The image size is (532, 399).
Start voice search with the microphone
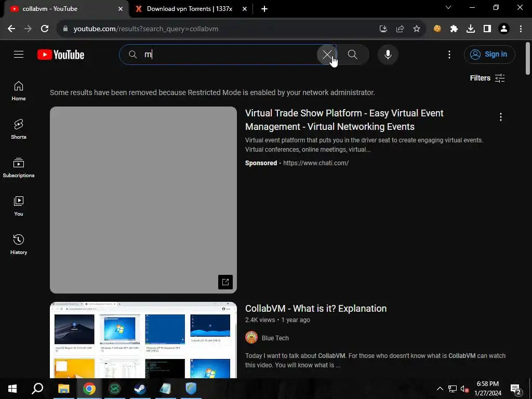point(388,54)
